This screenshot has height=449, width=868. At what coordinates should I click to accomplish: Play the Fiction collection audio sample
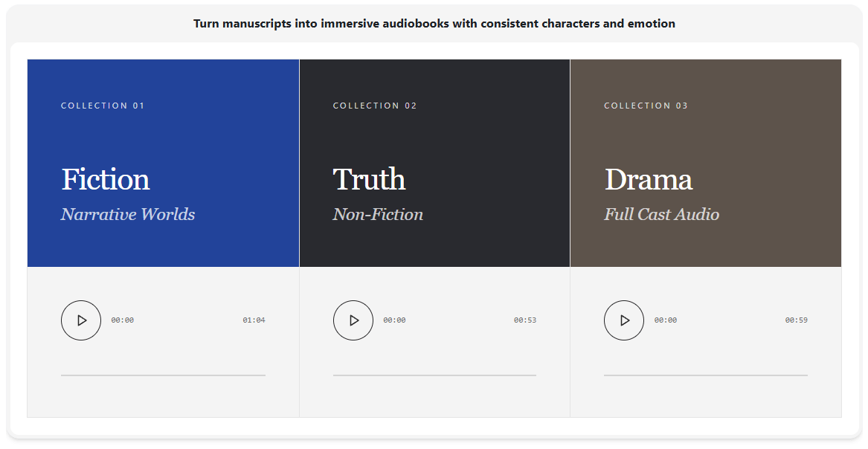[x=81, y=320]
